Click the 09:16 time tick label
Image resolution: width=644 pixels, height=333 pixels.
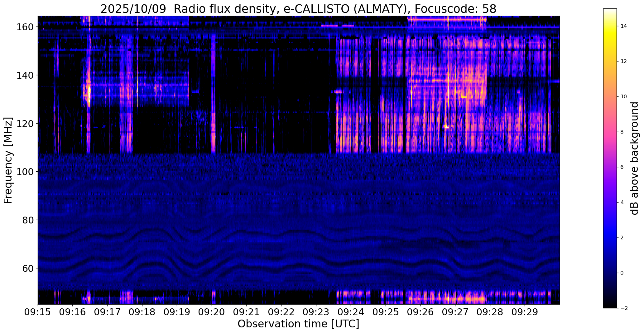coord(73,312)
